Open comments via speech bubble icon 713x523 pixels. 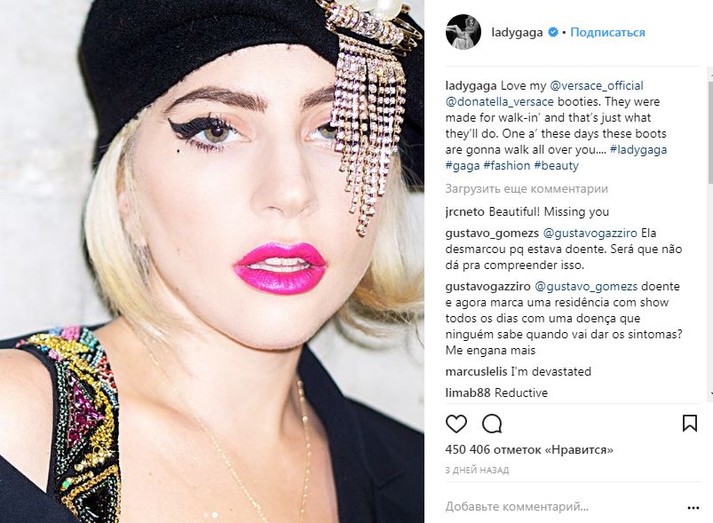click(492, 424)
